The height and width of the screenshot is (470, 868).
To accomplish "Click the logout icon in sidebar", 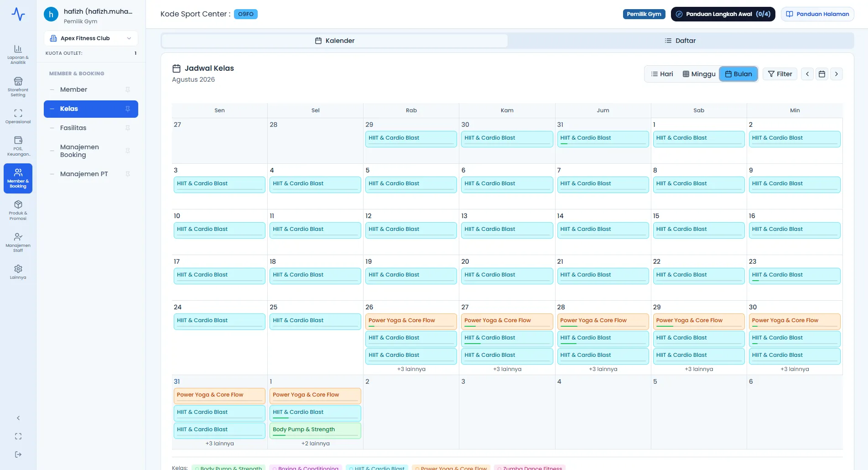I will point(18,454).
